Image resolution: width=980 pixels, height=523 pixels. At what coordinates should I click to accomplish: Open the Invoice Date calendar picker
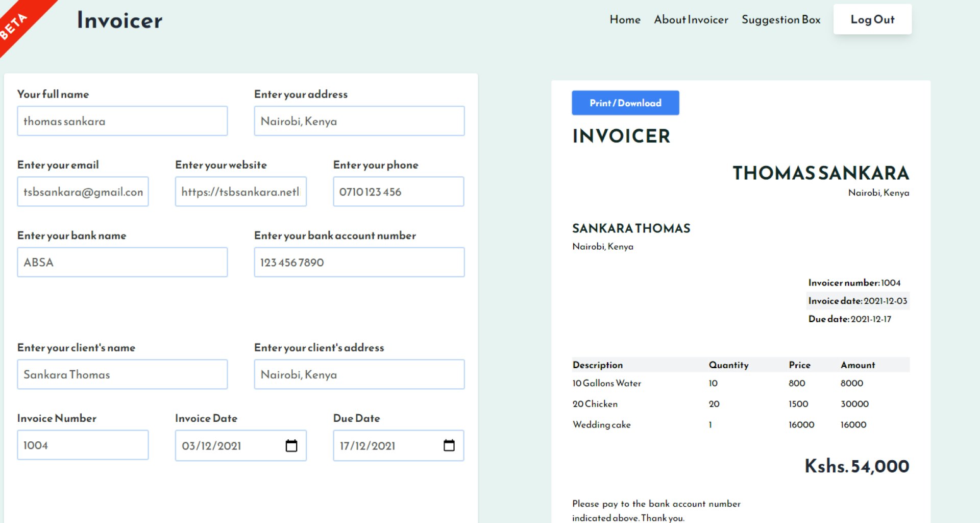click(291, 445)
